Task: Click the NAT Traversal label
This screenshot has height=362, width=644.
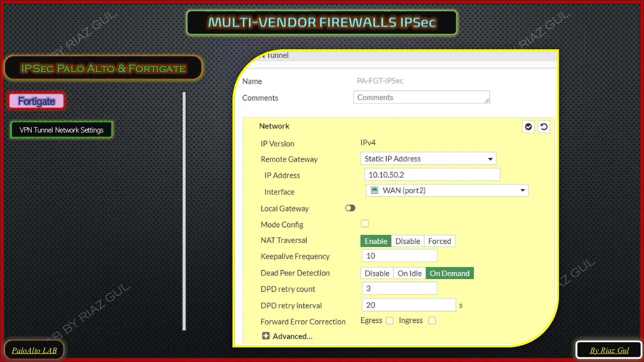Action: coord(284,240)
